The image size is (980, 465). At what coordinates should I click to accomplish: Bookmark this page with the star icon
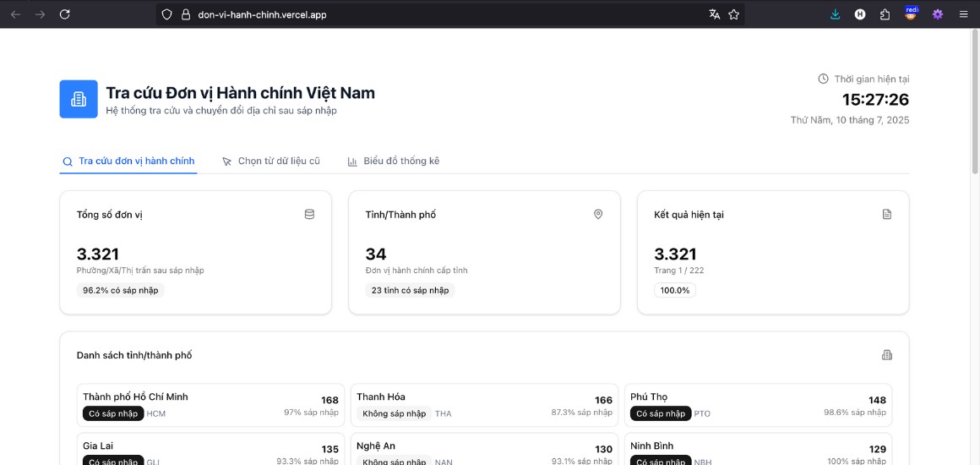[x=734, y=14]
